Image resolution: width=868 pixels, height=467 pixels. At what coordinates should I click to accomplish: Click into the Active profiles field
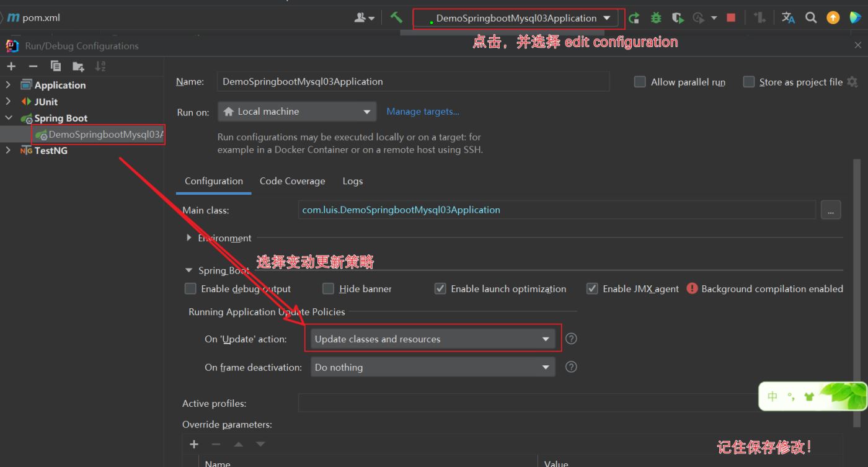(x=527, y=404)
